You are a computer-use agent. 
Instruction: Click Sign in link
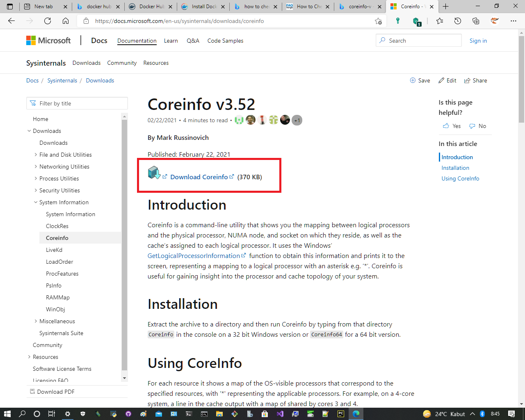[x=478, y=41]
